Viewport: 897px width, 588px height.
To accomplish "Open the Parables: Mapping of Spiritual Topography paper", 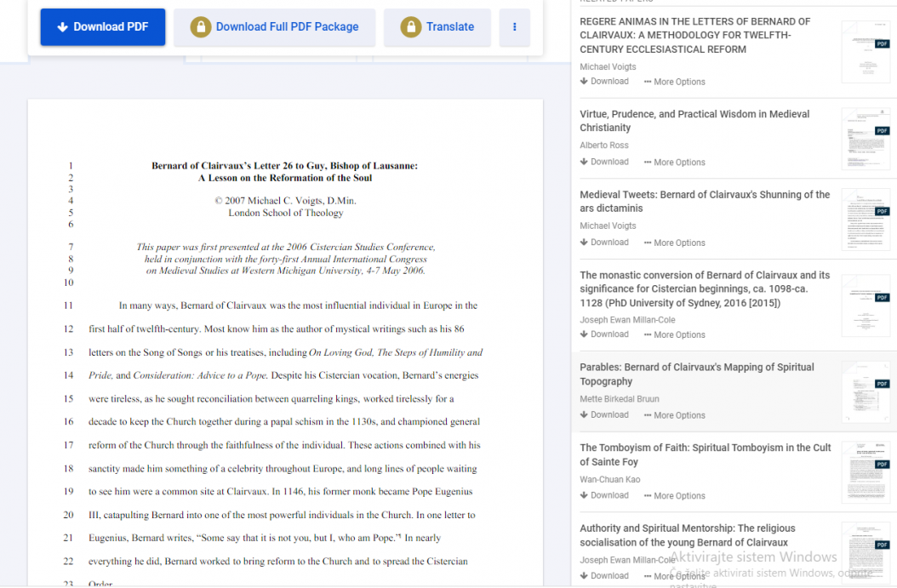I will [x=697, y=374].
